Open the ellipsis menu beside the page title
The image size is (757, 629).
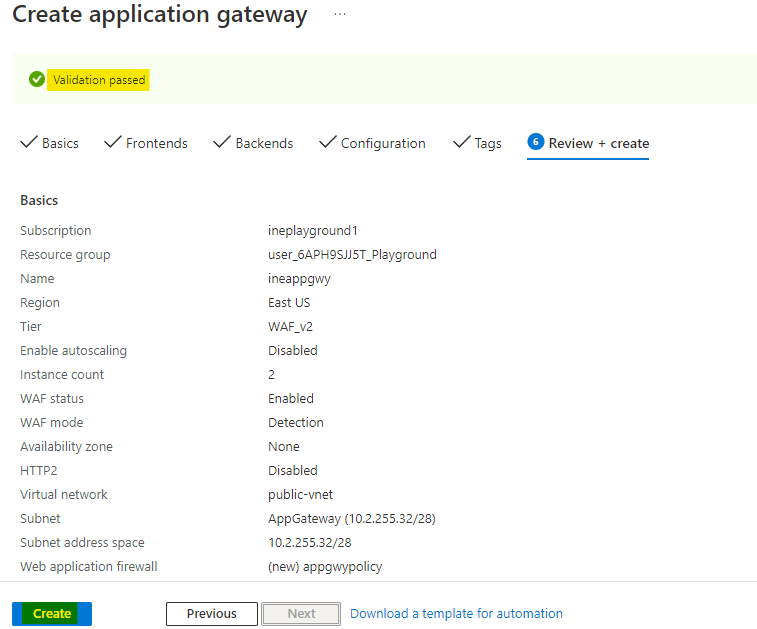tap(340, 15)
